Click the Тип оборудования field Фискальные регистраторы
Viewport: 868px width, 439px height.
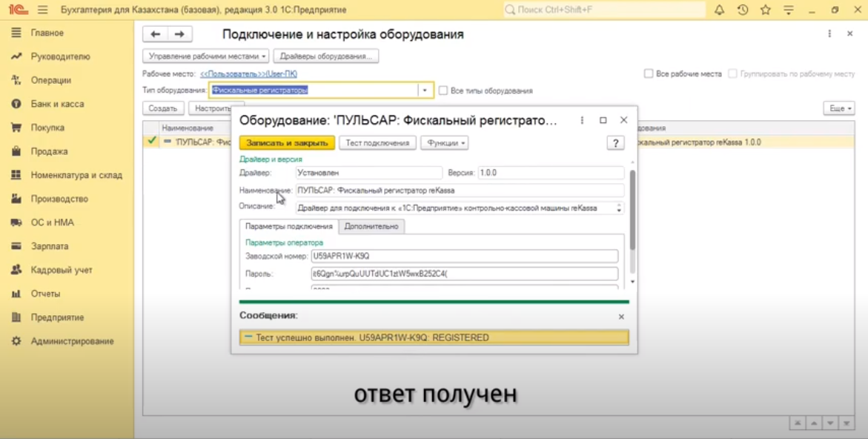pos(314,90)
